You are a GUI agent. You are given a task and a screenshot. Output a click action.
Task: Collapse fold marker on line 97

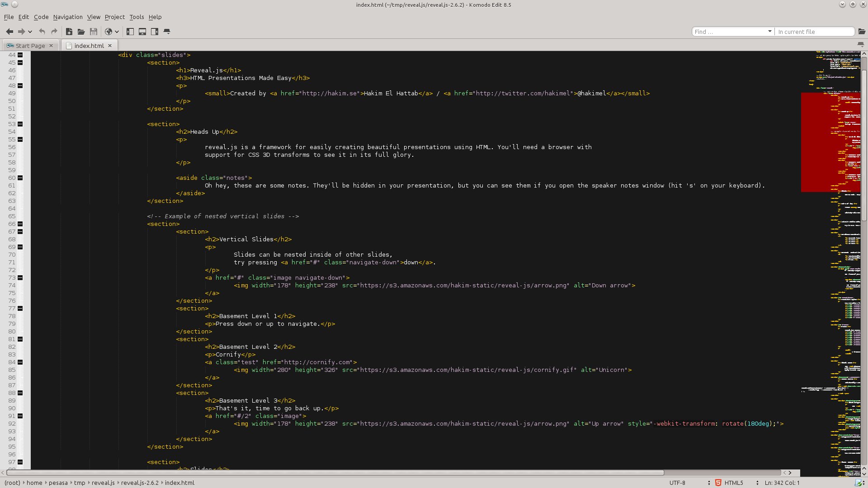(20, 462)
